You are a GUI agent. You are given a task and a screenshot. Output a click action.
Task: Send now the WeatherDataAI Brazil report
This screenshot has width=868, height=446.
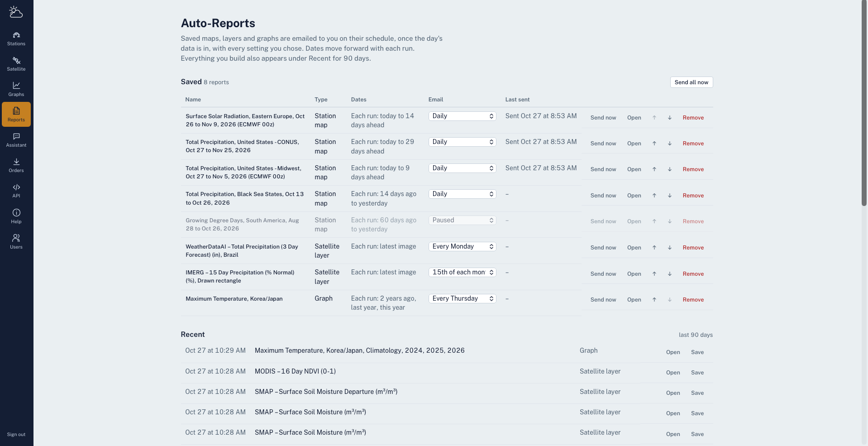[x=603, y=248]
